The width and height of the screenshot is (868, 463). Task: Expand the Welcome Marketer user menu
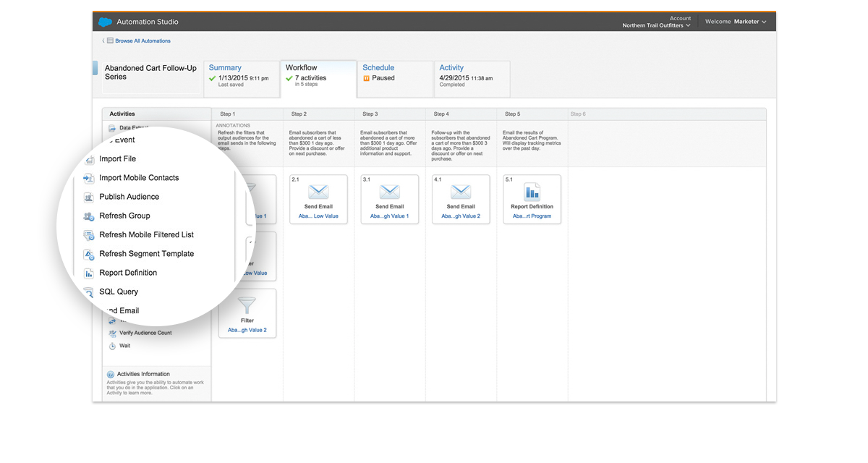736,22
